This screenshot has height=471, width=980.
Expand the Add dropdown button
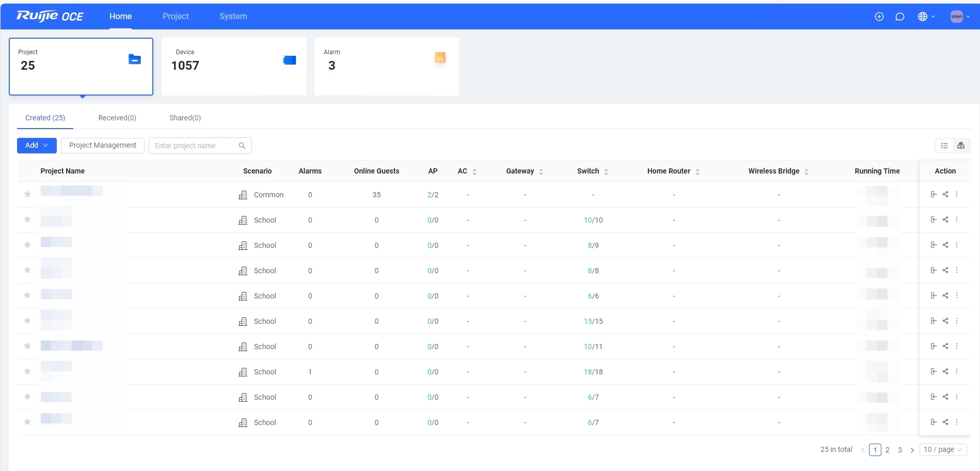point(37,146)
